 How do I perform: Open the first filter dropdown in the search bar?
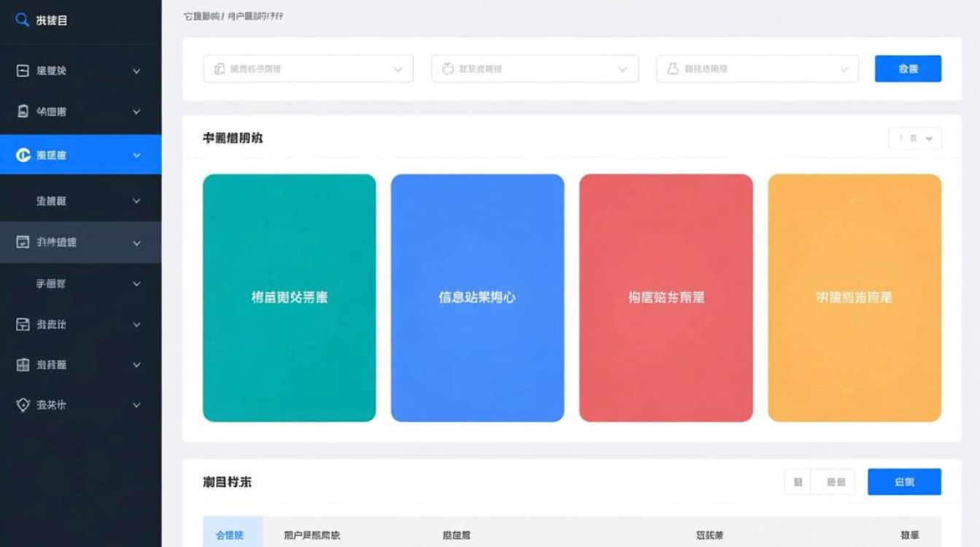398,68
